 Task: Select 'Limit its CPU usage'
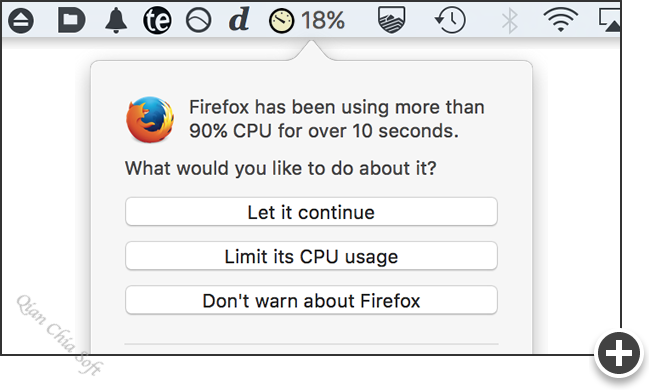click(x=311, y=256)
